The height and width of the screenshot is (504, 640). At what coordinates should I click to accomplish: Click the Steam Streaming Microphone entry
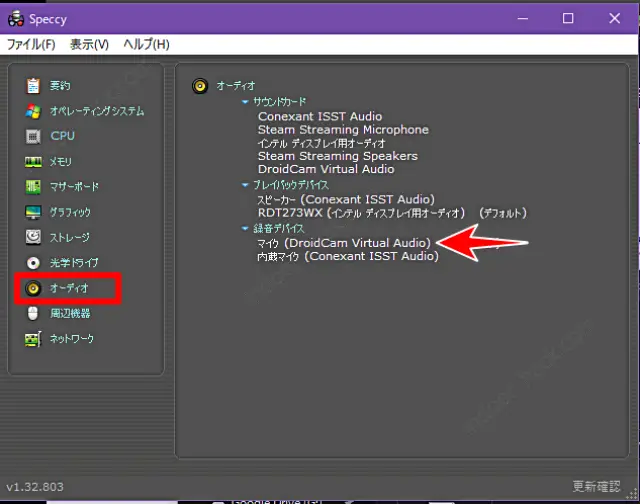[x=343, y=130]
